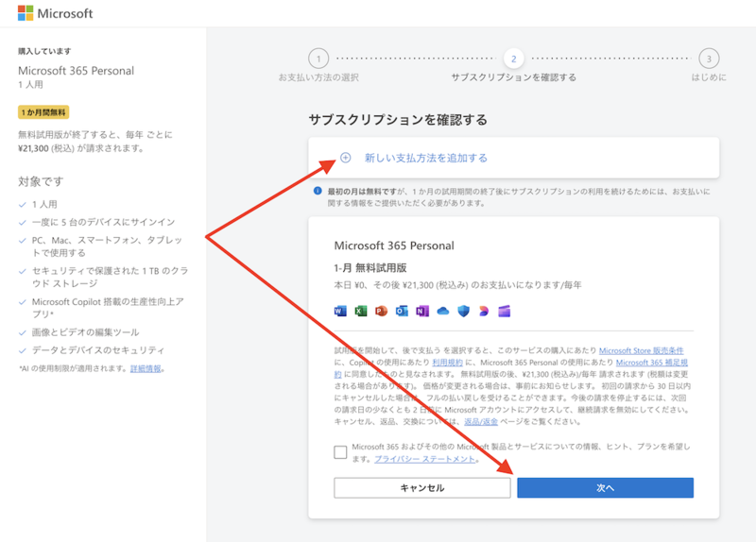
Task: Click the 対象です heading
Action: 41,181
